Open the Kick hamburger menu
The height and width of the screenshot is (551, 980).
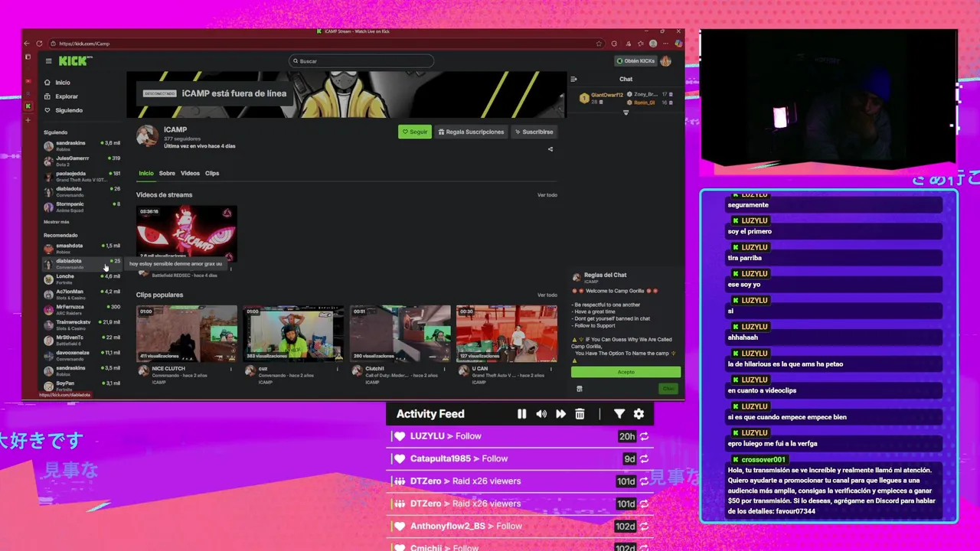click(x=48, y=61)
